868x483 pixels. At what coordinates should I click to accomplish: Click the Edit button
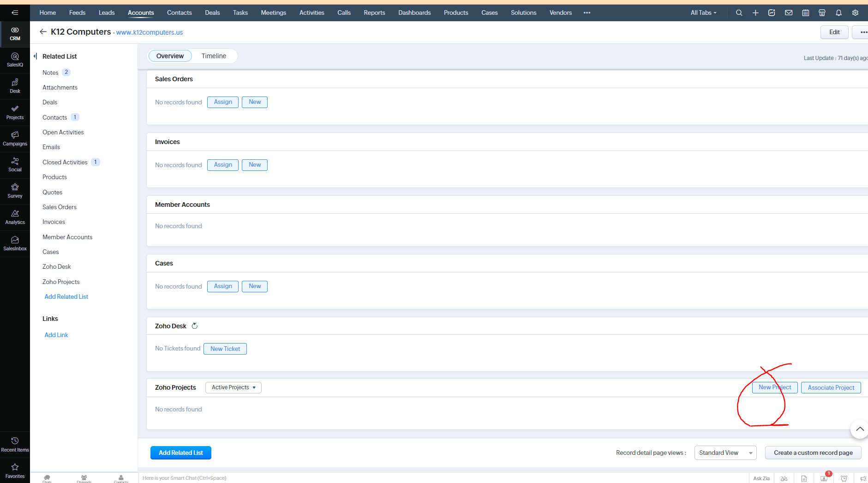834,32
